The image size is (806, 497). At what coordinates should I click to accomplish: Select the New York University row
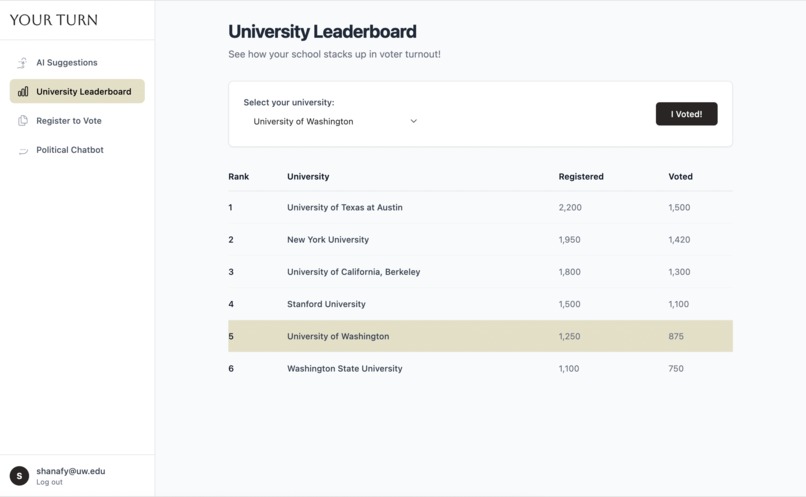coord(480,240)
